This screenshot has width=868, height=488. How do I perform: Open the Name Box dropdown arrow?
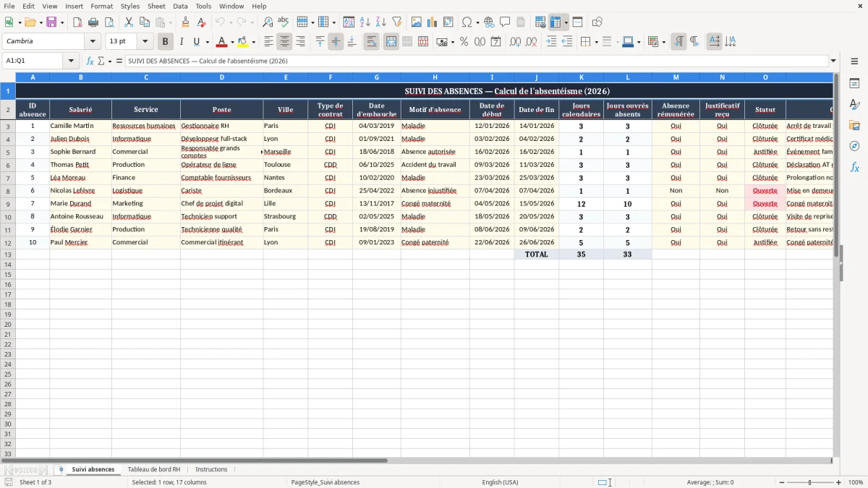[71, 61]
